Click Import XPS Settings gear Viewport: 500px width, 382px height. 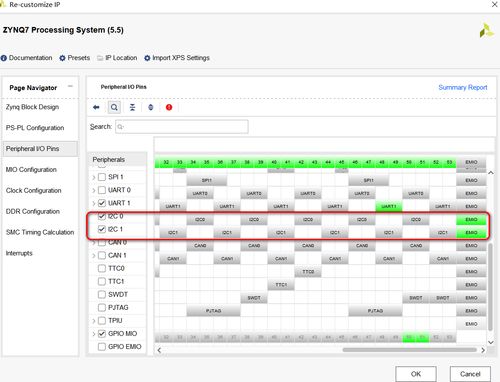pyautogui.click(x=147, y=58)
